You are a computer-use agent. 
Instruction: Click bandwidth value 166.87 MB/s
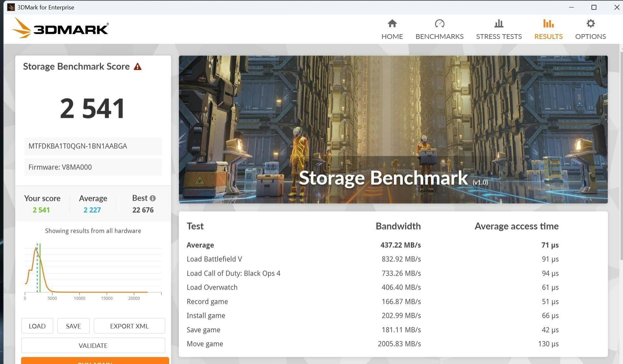pos(401,302)
